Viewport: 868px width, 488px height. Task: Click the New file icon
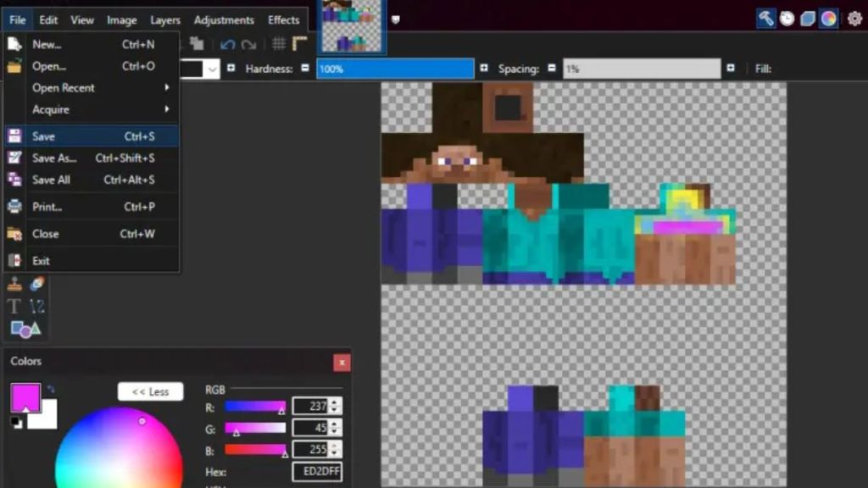pos(14,44)
